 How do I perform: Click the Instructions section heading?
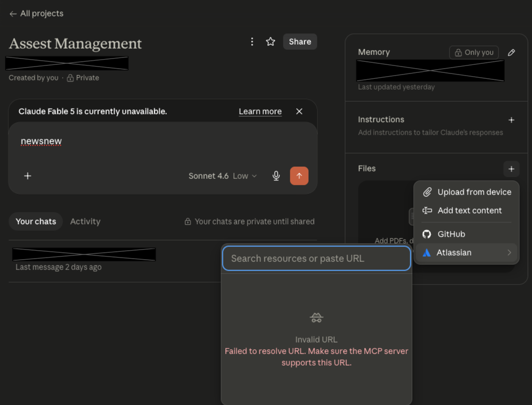(x=381, y=119)
